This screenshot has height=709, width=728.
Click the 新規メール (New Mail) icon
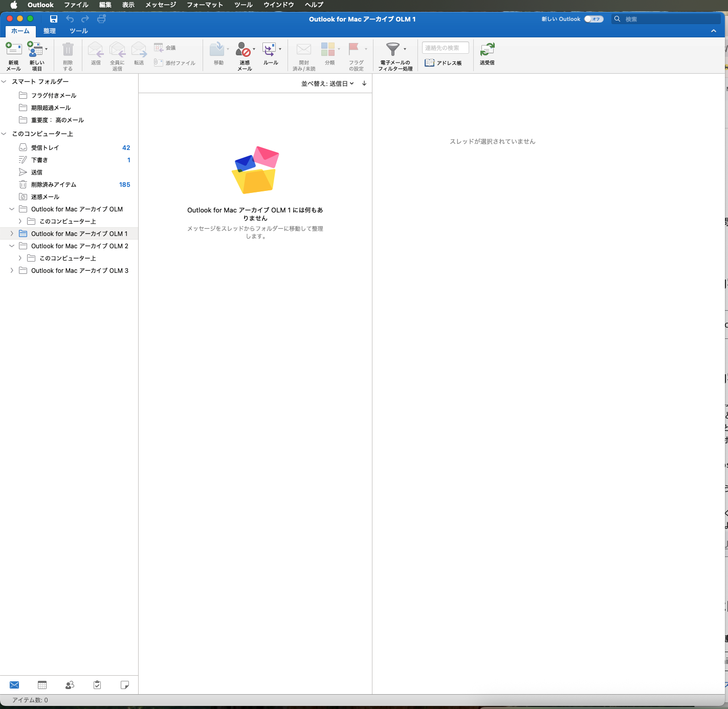point(13,50)
